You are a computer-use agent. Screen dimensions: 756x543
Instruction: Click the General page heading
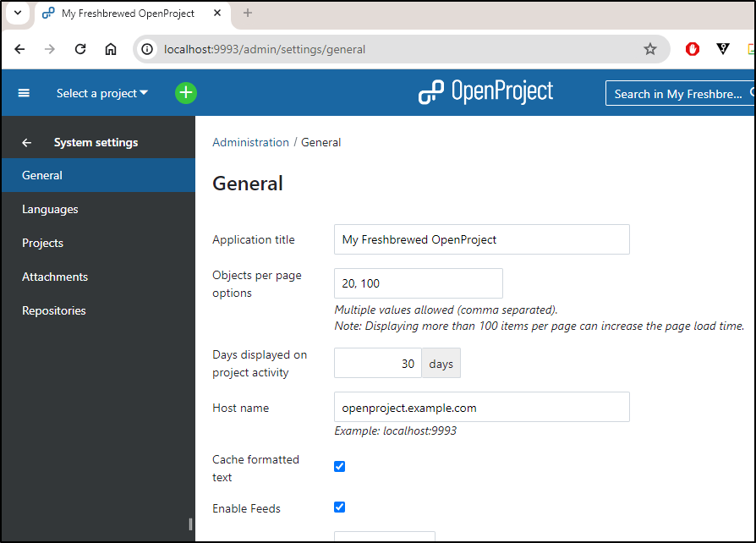(248, 184)
